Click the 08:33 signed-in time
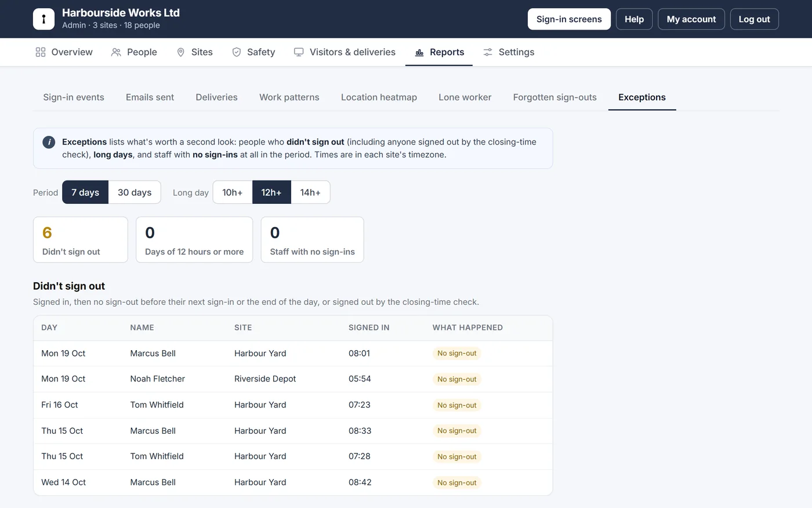 pyautogui.click(x=360, y=431)
